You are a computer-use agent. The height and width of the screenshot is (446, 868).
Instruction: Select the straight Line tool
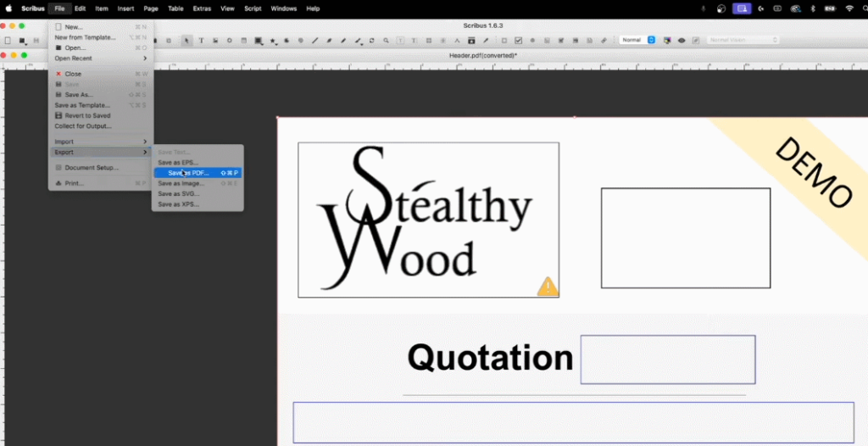pyautogui.click(x=315, y=41)
